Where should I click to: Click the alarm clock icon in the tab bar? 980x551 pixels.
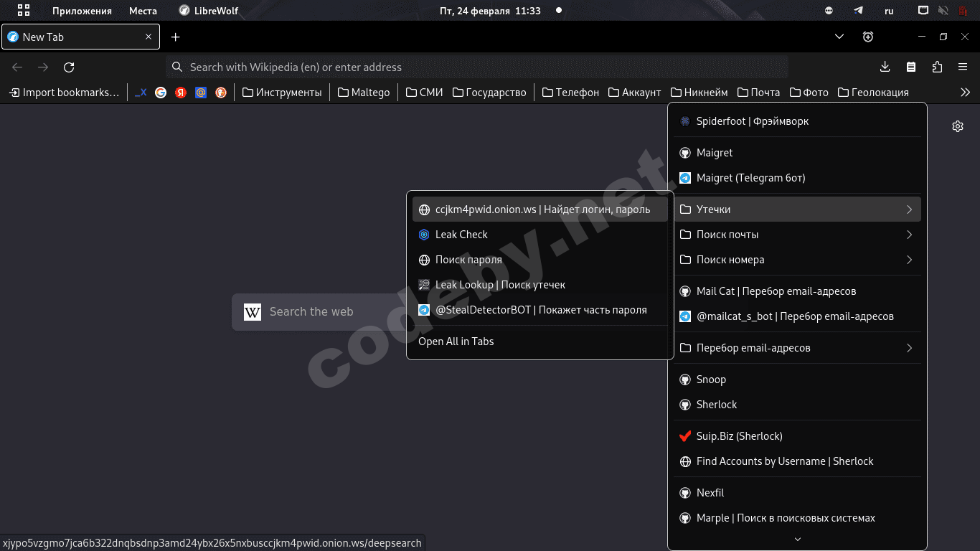[x=868, y=37]
